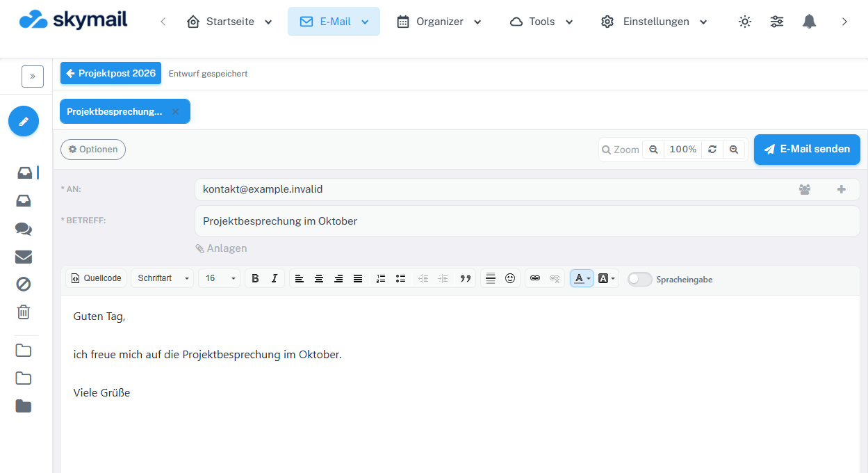
Task: Insert a numbered list
Action: pos(380,278)
